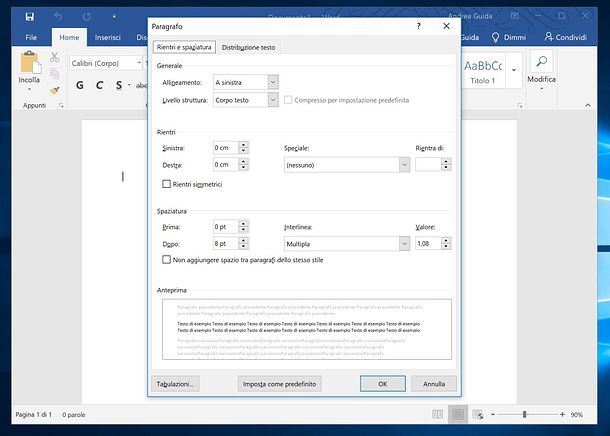Viewport: 610px width, 436px height.
Task: Click the 0 parole word count
Action: click(74, 415)
